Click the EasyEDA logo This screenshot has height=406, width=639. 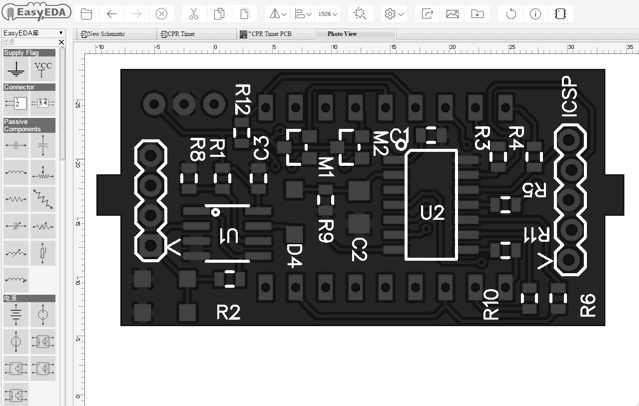34,14
